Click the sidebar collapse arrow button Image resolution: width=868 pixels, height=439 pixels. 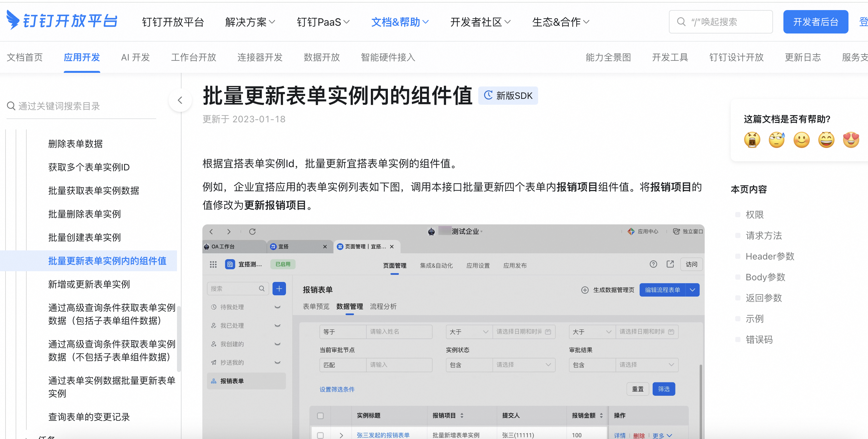(x=180, y=100)
